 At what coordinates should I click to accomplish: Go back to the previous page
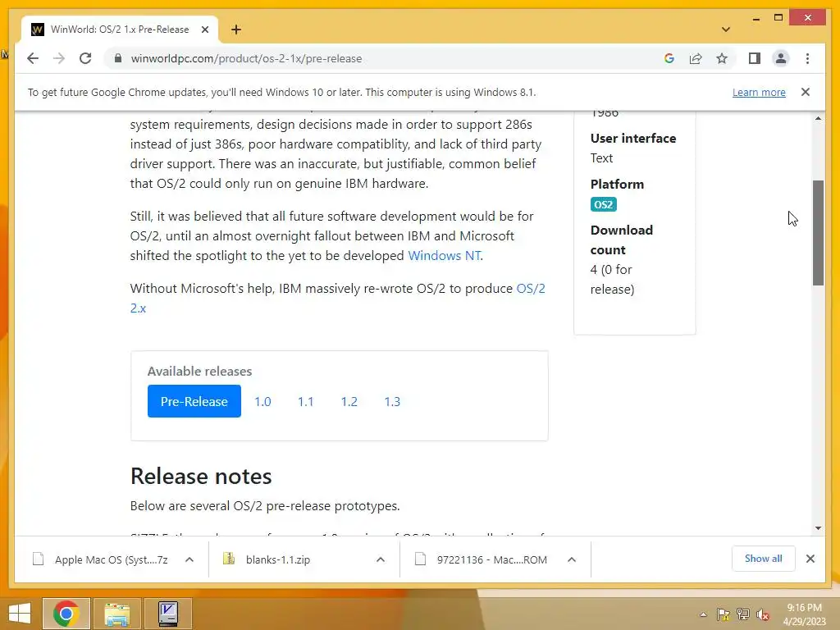coord(33,58)
